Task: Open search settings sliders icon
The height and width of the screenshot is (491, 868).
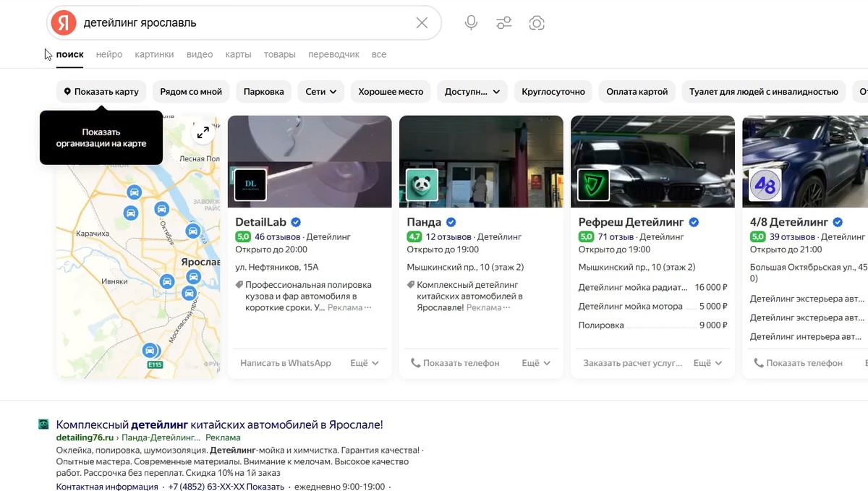Action: click(504, 22)
